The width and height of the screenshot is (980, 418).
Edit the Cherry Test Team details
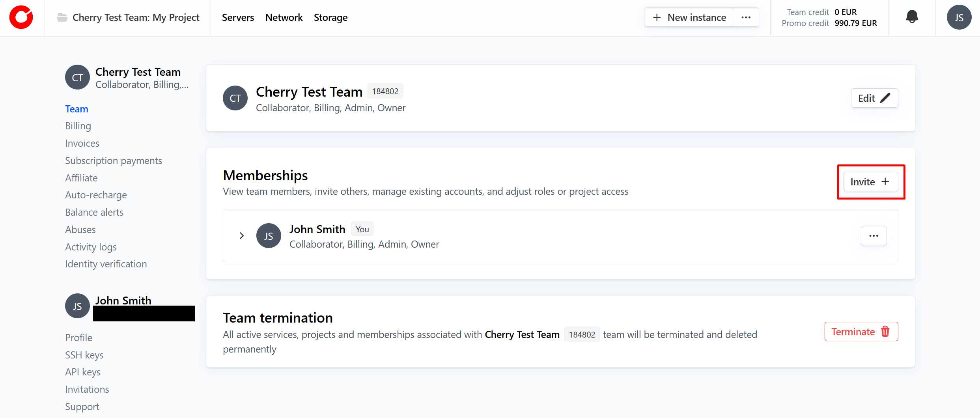coord(874,98)
